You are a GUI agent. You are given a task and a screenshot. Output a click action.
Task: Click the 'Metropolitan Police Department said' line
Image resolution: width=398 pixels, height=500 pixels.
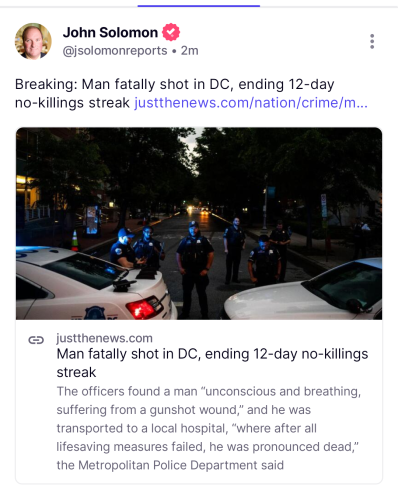[170, 465]
